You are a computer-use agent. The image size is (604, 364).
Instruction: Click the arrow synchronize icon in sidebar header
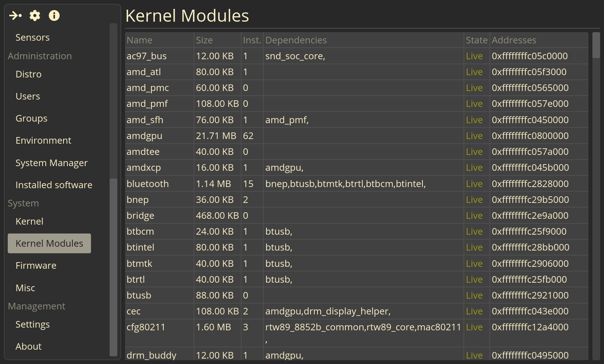(x=15, y=15)
